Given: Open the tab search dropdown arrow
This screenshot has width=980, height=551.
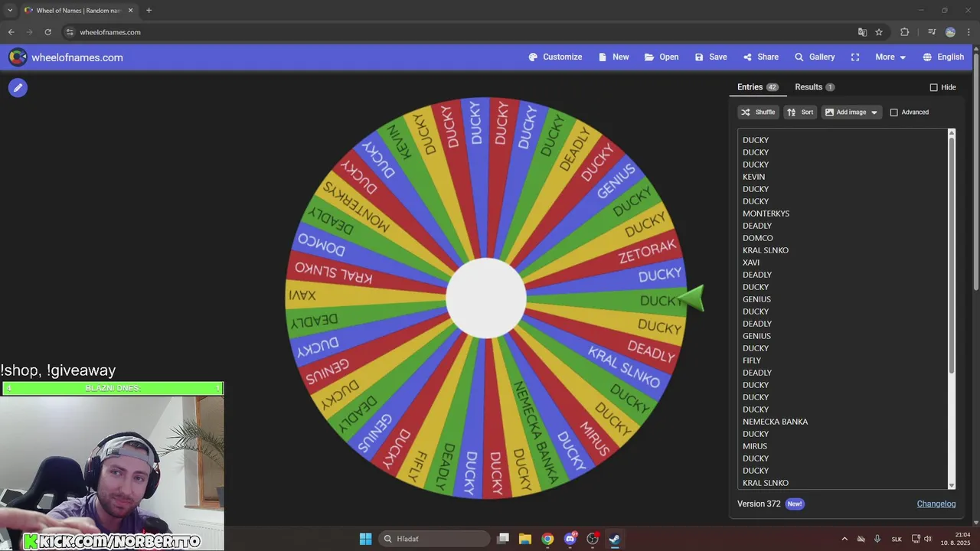Looking at the screenshot, I should [x=10, y=11].
